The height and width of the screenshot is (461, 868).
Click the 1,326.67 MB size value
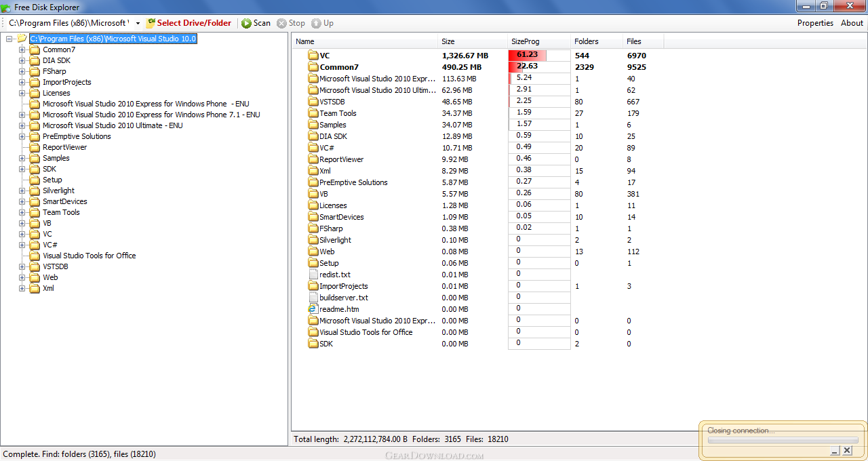point(465,56)
